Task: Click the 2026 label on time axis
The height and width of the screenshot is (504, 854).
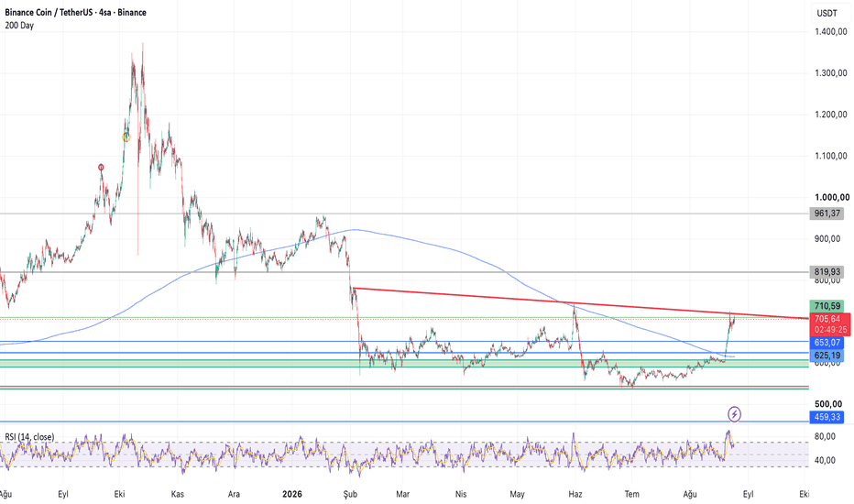Action: coord(292,494)
